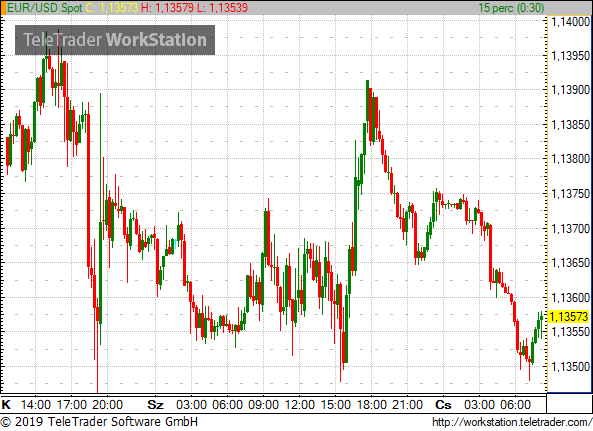Click the EUR/USD Spot symbol title
Viewport: 593px width, 431px height.
coord(45,8)
